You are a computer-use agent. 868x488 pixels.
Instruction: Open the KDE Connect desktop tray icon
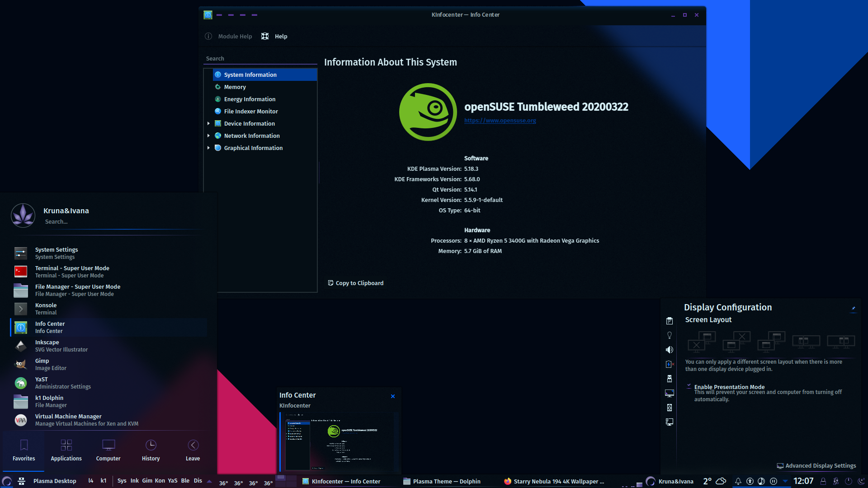[x=670, y=422]
